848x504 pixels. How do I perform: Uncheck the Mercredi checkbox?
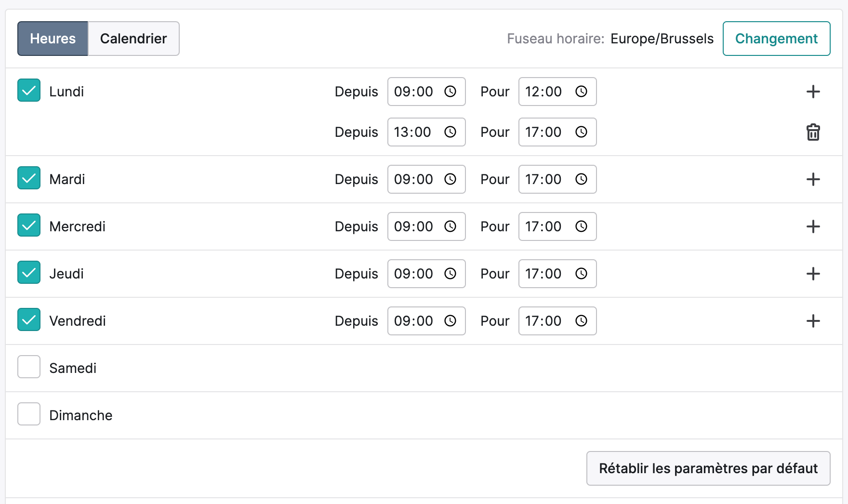tap(29, 225)
